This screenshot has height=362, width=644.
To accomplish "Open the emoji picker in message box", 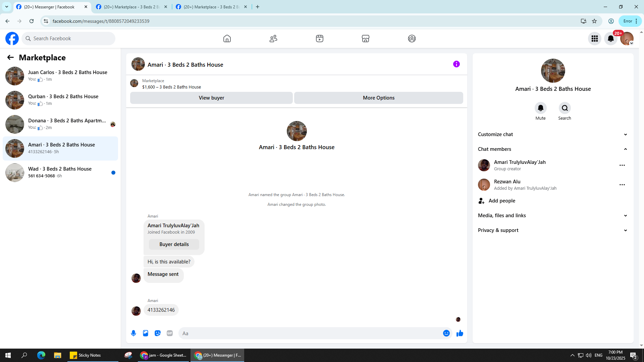I will click(446, 333).
